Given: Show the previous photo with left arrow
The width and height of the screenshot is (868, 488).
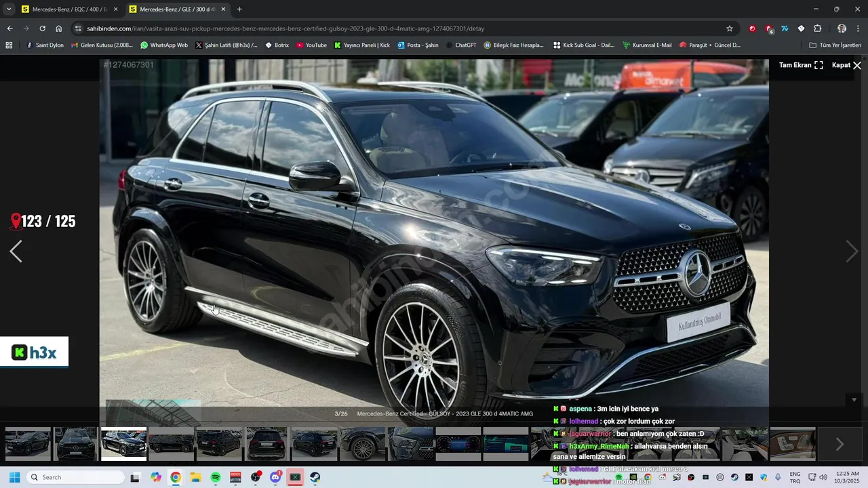Looking at the screenshot, I should [x=16, y=251].
